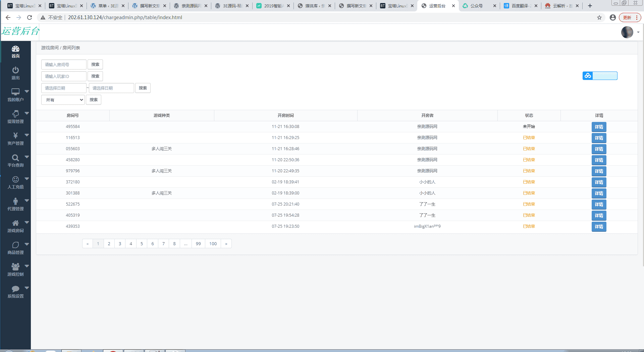
Task: Open 平台查询 magnifier icon menu
Action: pyautogui.click(x=15, y=158)
